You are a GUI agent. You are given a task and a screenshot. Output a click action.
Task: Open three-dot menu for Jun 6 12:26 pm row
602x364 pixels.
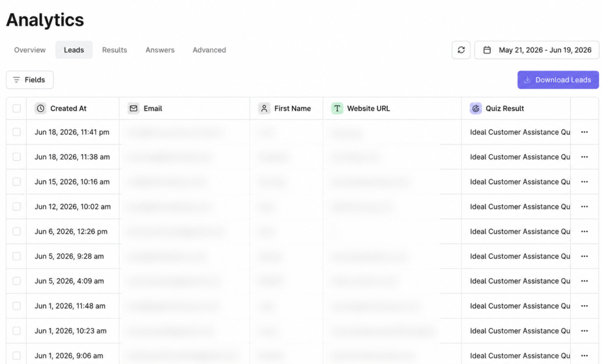coord(584,232)
